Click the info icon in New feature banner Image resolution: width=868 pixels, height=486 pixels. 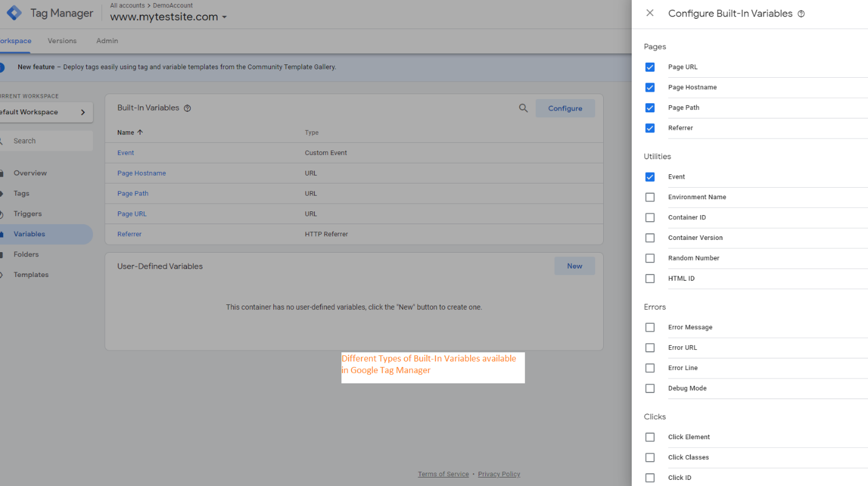tap(1, 67)
